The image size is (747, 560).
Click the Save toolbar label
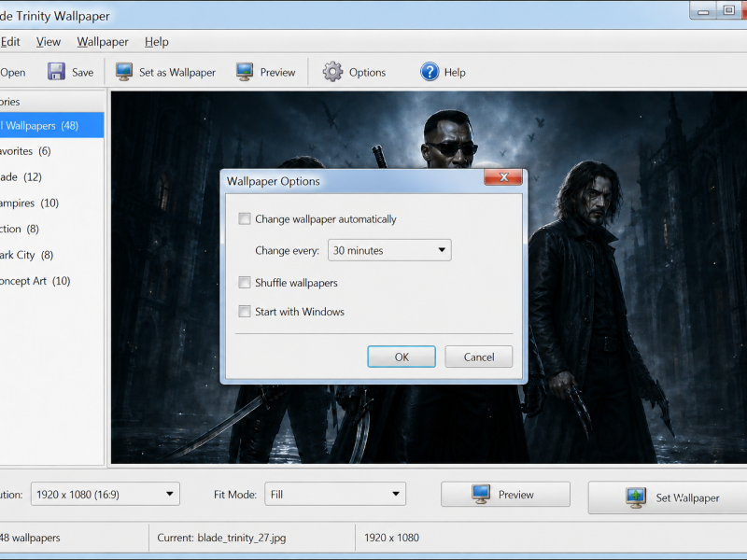82,73
